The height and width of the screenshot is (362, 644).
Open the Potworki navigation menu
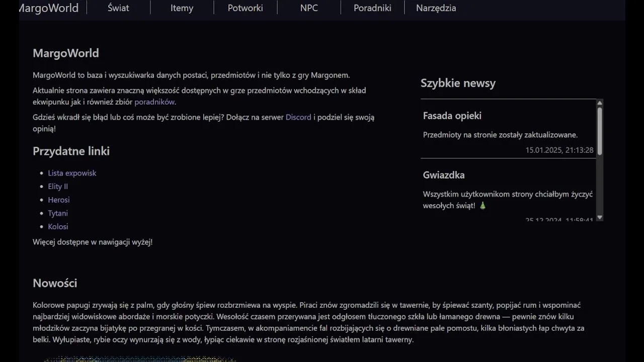[245, 8]
